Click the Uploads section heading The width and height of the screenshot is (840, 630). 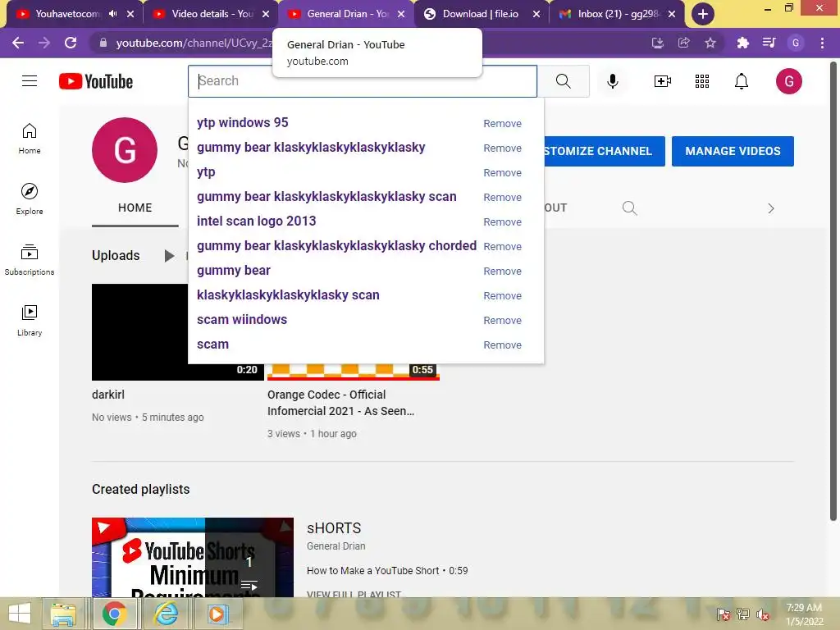pyautogui.click(x=116, y=256)
